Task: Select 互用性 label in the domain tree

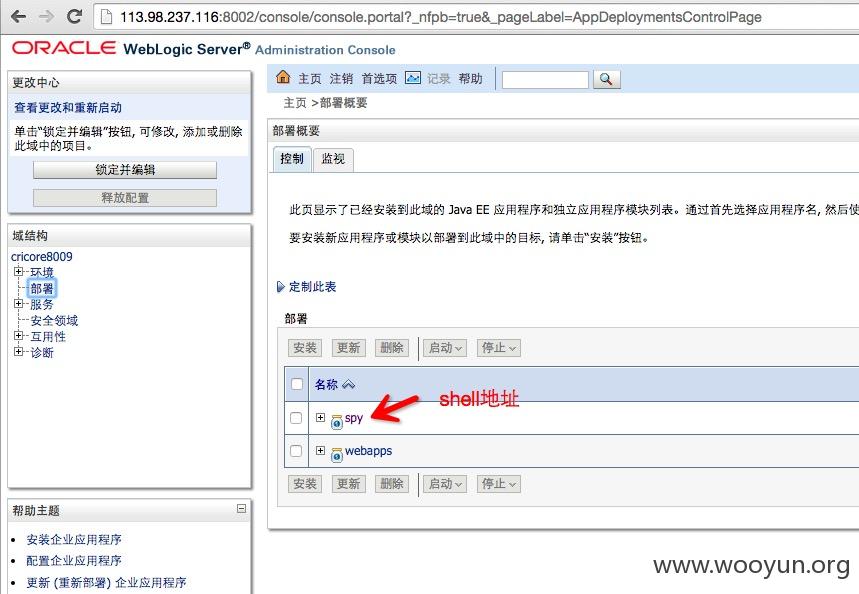Action: [48, 336]
